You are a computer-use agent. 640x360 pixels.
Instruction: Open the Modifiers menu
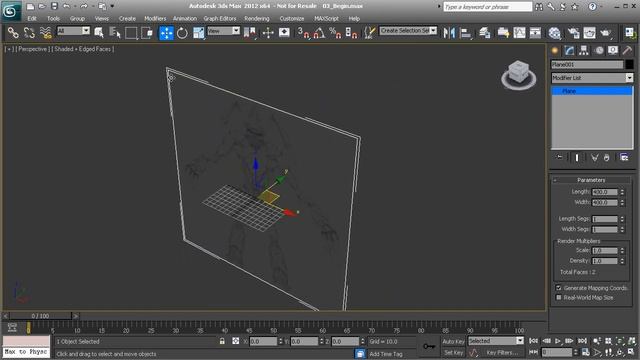point(155,18)
